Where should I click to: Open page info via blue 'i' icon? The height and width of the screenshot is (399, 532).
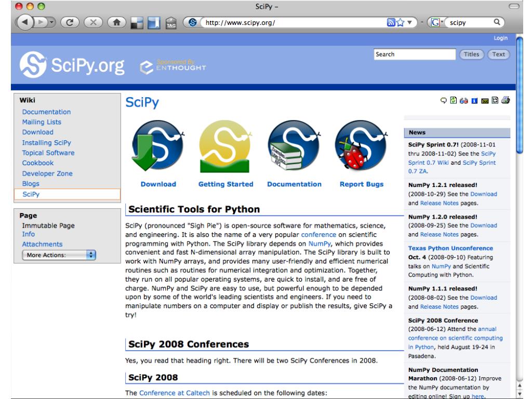(474, 100)
